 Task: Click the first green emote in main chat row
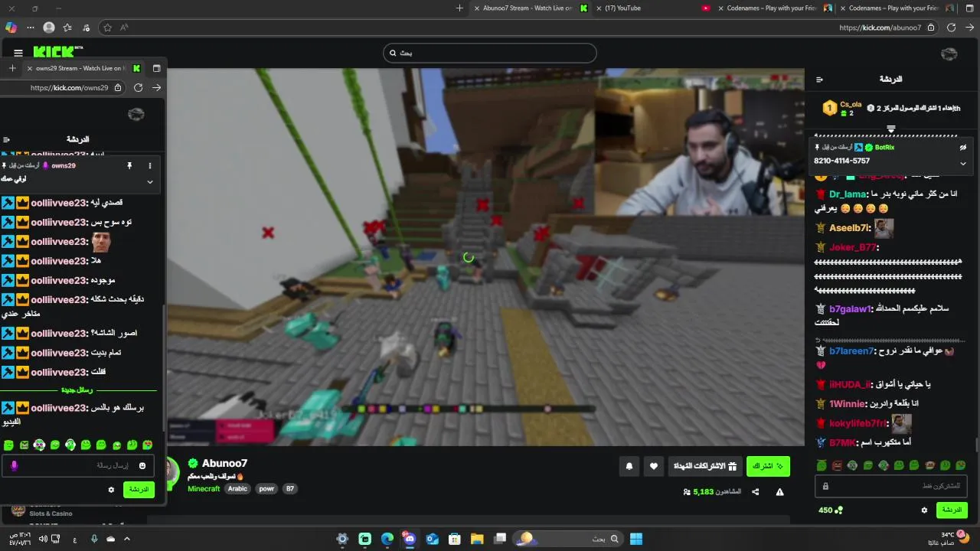tap(822, 465)
